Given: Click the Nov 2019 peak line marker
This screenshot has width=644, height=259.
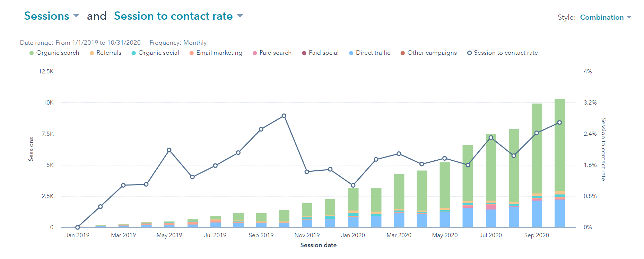Looking at the screenshot, I should click(x=284, y=116).
